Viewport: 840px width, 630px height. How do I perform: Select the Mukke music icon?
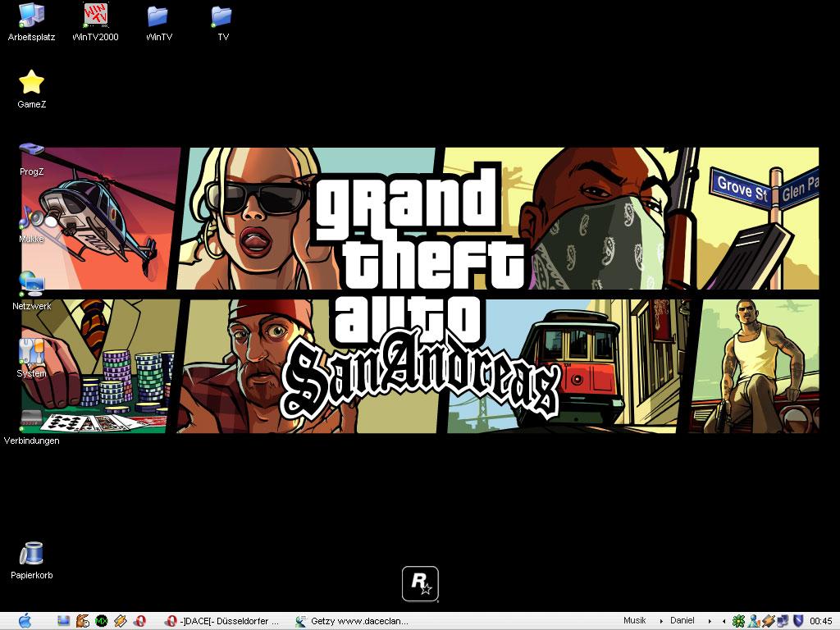click(31, 225)
